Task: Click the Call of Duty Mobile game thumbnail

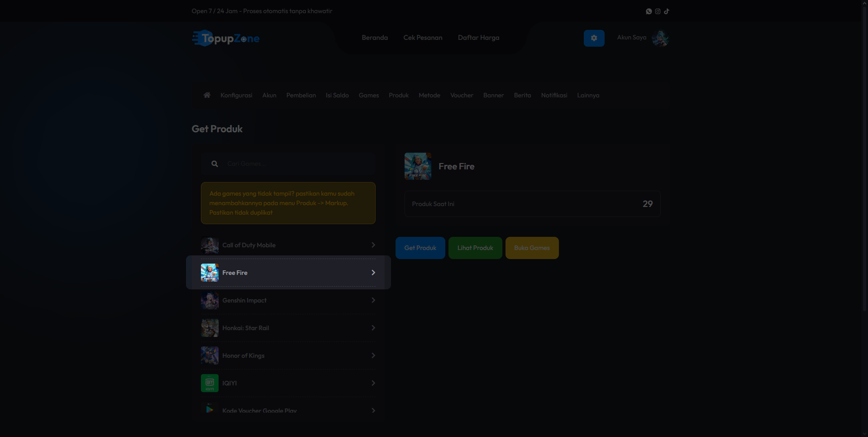Action: [210, 245]
